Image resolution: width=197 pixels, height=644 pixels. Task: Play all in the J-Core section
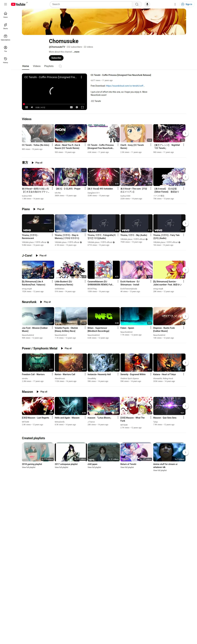pos(41,256)
